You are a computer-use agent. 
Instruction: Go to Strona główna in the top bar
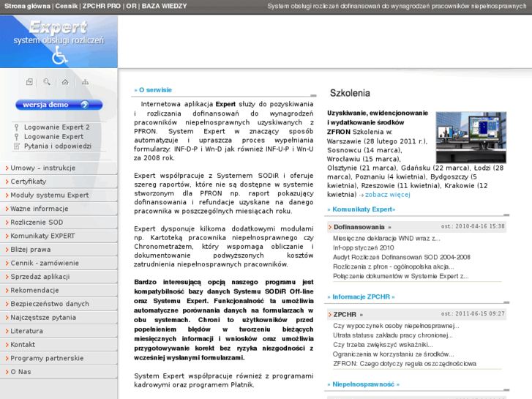coord(27,6)
